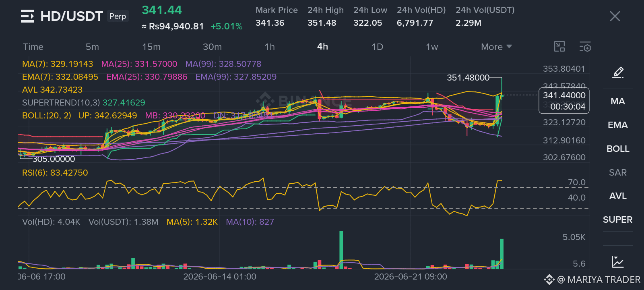
Task: Click the MA(7) legend value
Action: tap(58, 64)
